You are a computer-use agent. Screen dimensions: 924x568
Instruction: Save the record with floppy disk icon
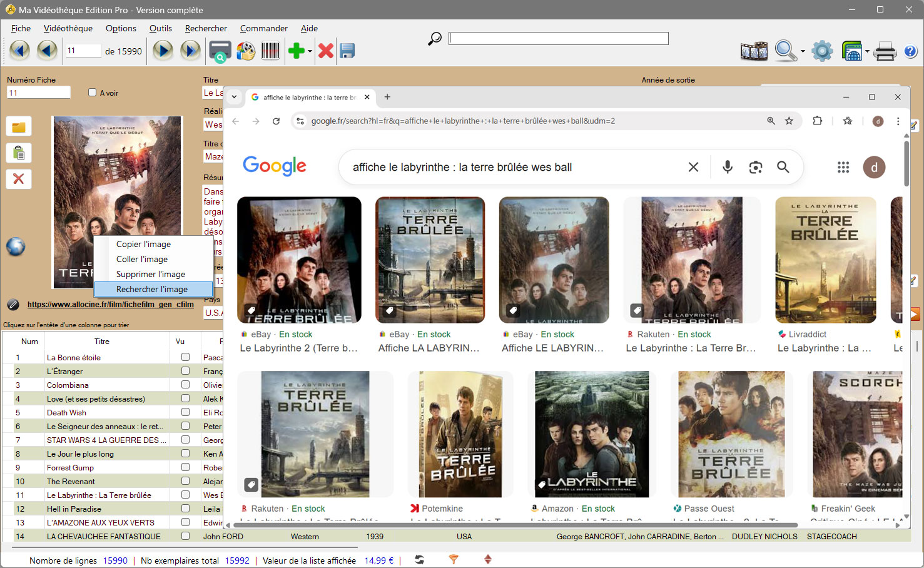[347, 51]
